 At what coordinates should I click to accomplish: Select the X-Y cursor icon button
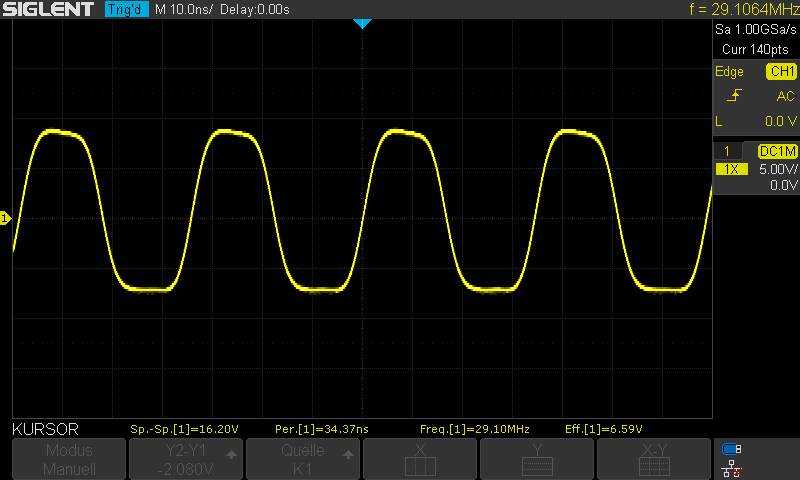654,459
